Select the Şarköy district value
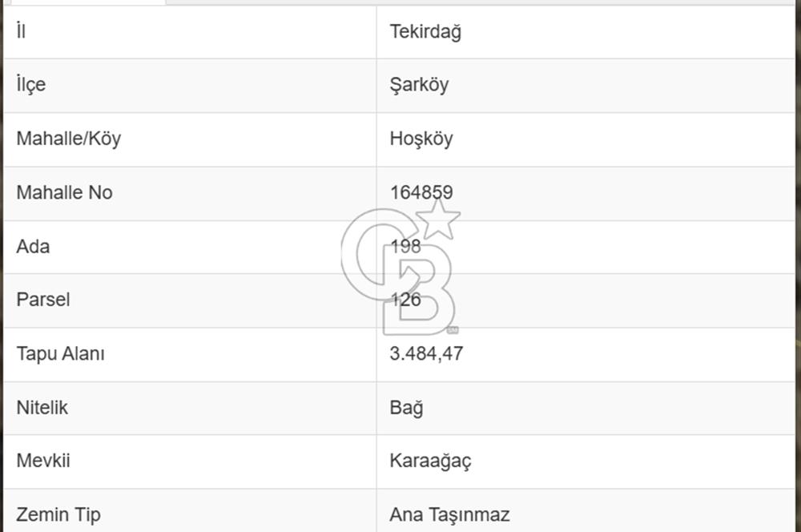 pos(419,85)
